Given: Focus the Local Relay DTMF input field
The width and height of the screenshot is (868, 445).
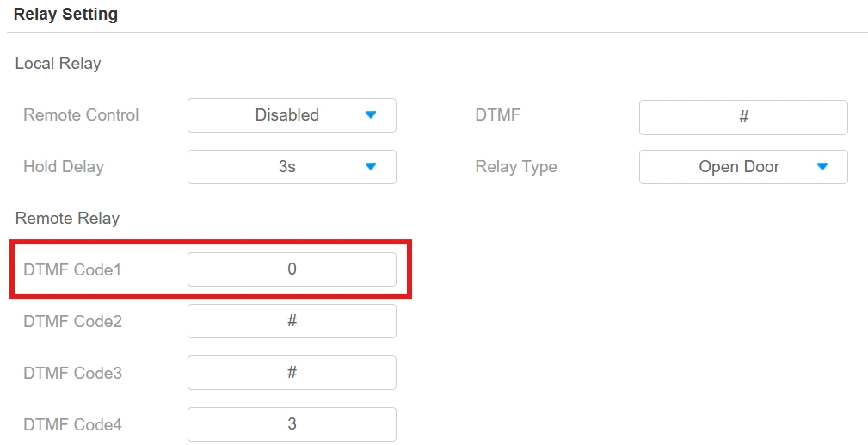Looking at the screenshot, I should pyautogui.click(x=742, y=117).
